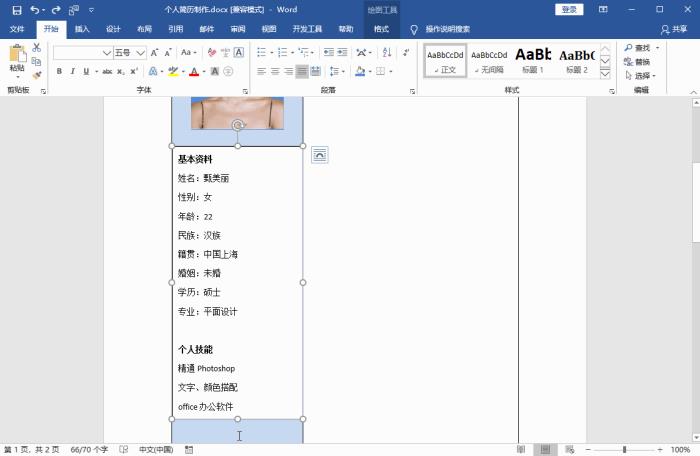This screenshot has width=700, height=456.
Task: Click the layout options icon beside text box
Action: 319,154
